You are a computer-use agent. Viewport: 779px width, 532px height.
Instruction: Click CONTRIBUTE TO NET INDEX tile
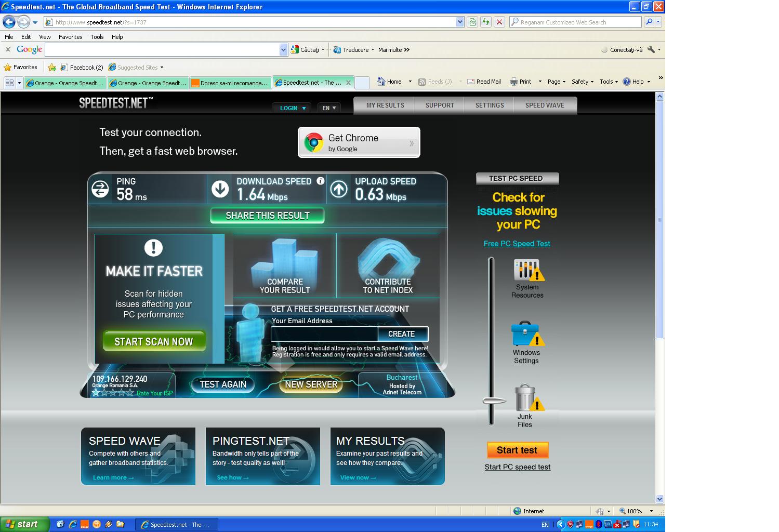(388, 265)
